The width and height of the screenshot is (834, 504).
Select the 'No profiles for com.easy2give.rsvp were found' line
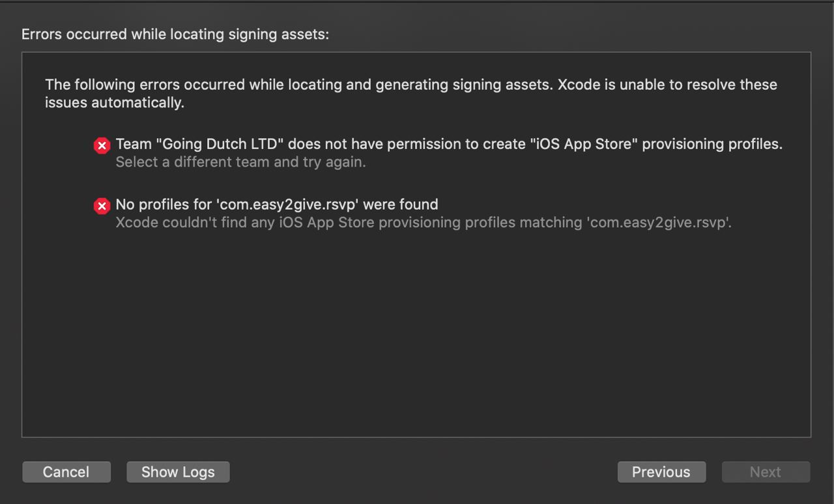tap(277, 204)
